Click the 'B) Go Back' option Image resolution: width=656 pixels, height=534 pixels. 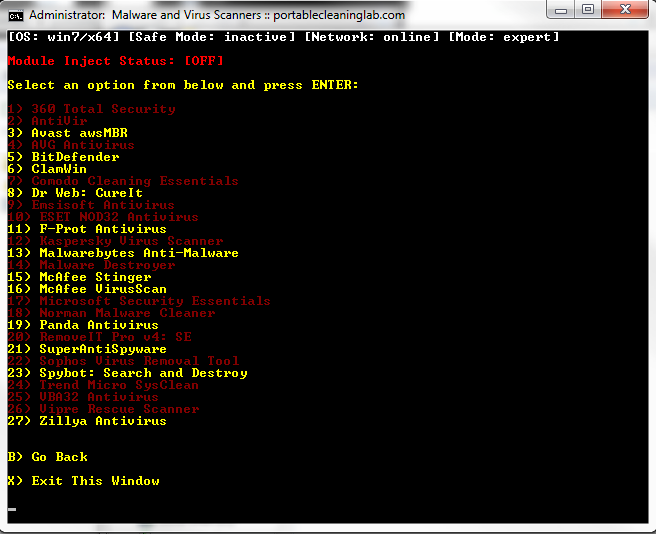[48, 457]
